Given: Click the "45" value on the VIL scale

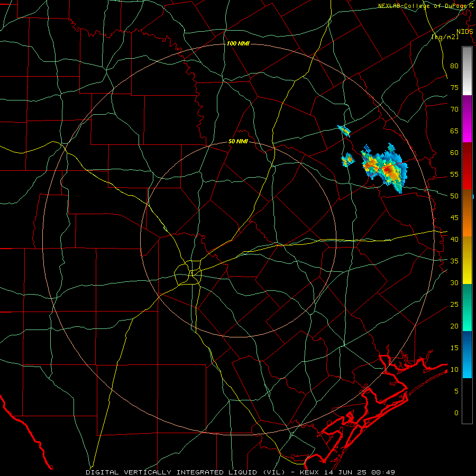Looking at the screenshot, I should [x=454, y=218].
